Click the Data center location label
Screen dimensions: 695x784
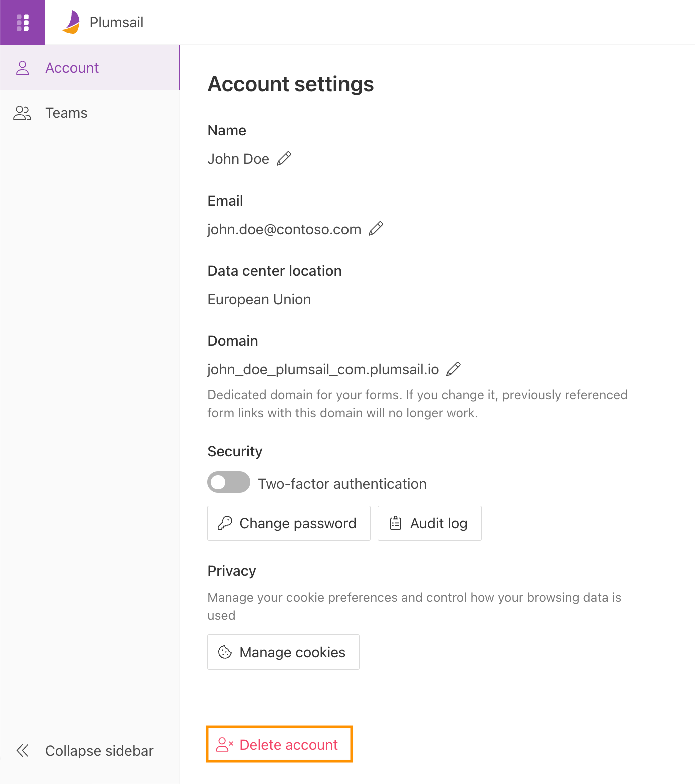point(274,271)
